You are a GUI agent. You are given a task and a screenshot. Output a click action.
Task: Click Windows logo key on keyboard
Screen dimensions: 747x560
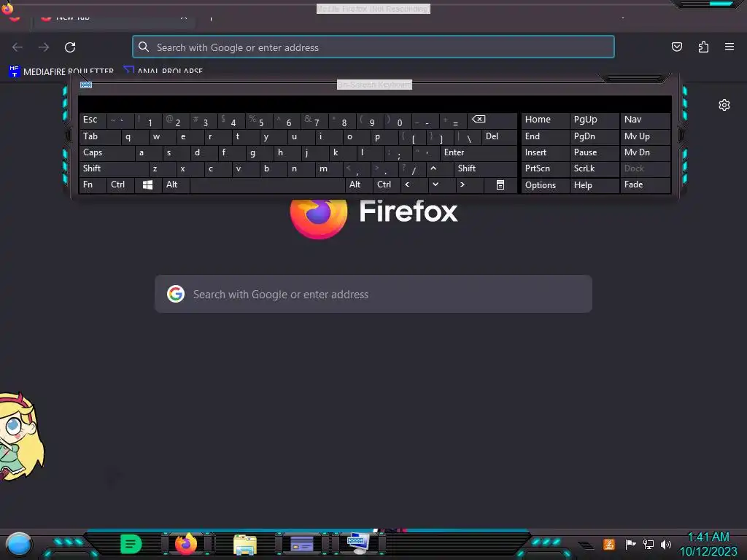click(147, 184)
